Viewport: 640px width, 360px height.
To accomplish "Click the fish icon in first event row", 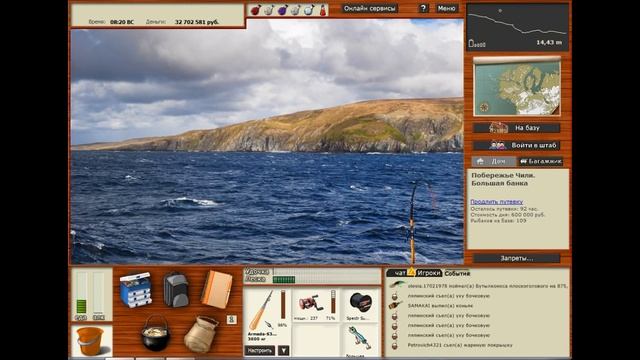I will [x=396, y=285].
